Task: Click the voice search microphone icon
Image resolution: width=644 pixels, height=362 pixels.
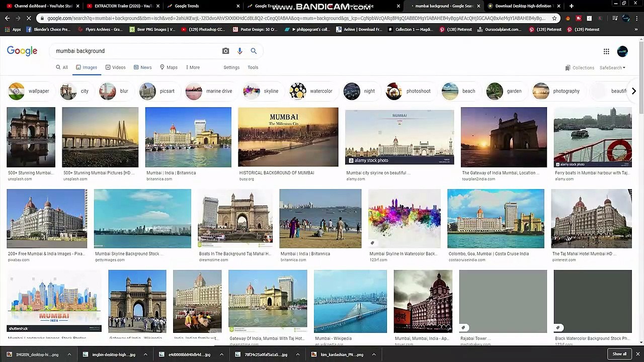Action: [x=239, y=51]
